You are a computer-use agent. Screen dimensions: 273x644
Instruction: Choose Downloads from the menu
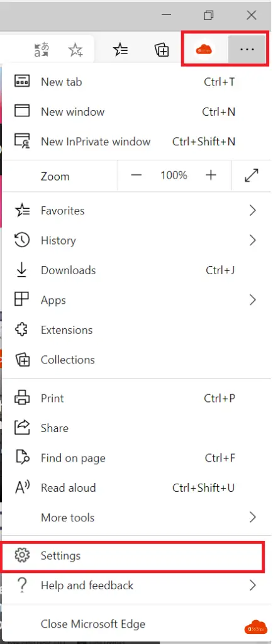coord(135,270)
